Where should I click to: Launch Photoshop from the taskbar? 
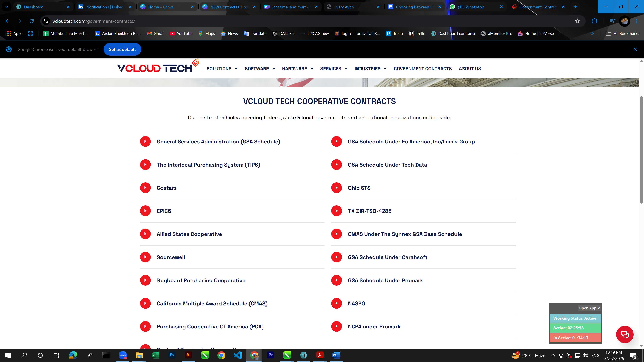click(172, 355)
